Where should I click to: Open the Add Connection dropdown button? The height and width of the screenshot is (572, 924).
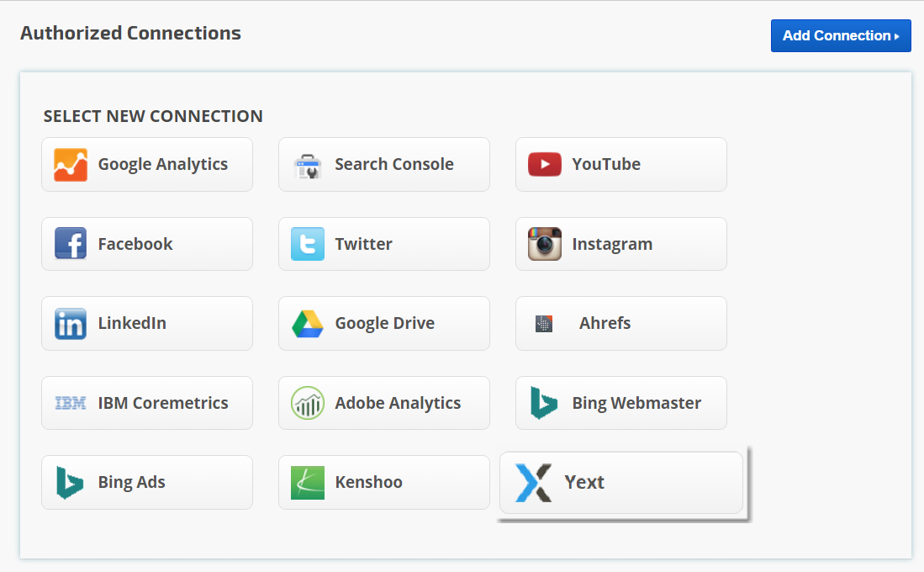pyautogui.click(x=841, y=36)
